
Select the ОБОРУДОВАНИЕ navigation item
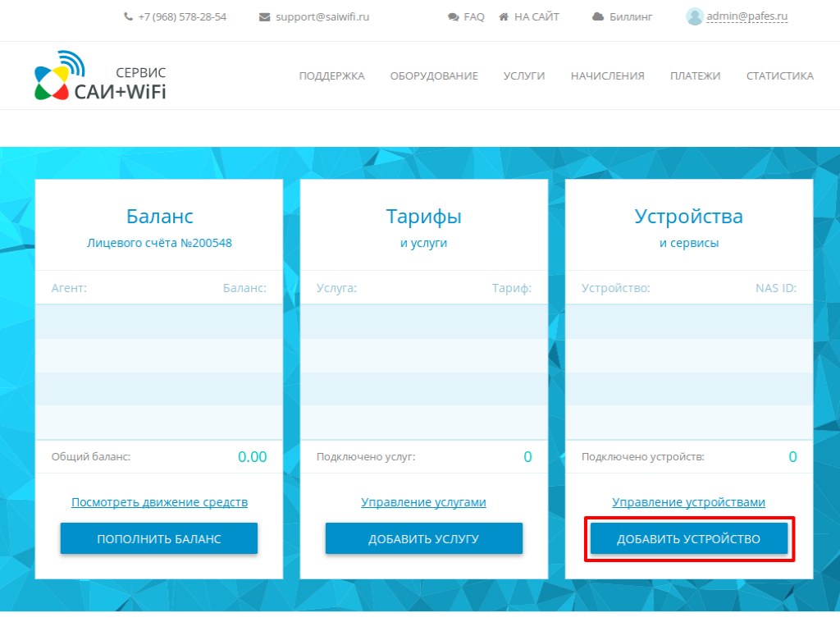434,75
